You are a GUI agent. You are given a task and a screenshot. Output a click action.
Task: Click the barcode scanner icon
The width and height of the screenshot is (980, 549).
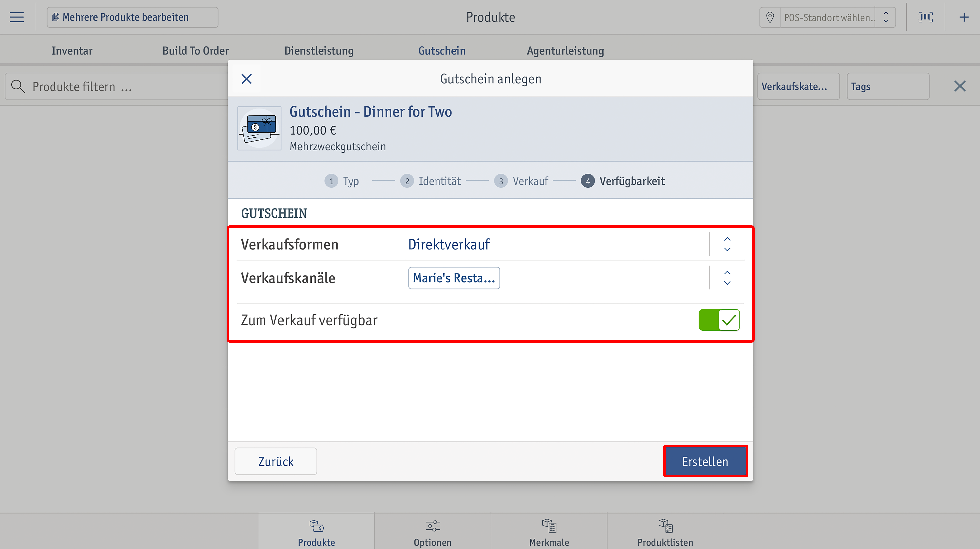[926, 17]
